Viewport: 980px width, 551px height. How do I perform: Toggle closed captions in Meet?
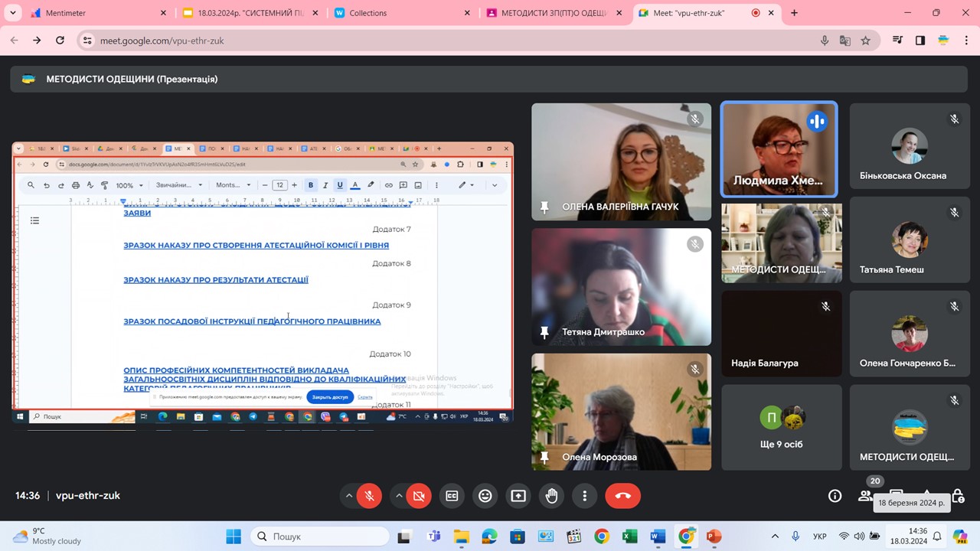pyautogui.click(x=452, y=496)
